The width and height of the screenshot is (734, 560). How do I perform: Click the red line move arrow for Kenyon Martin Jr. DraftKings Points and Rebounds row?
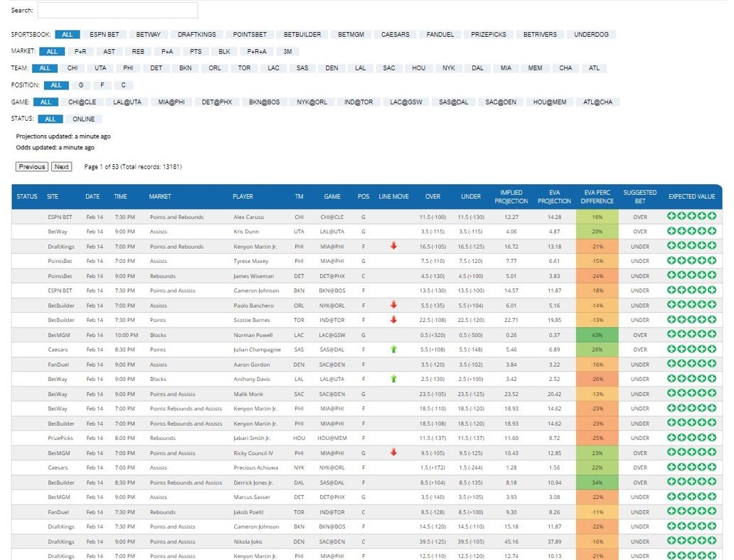point(393,246)
